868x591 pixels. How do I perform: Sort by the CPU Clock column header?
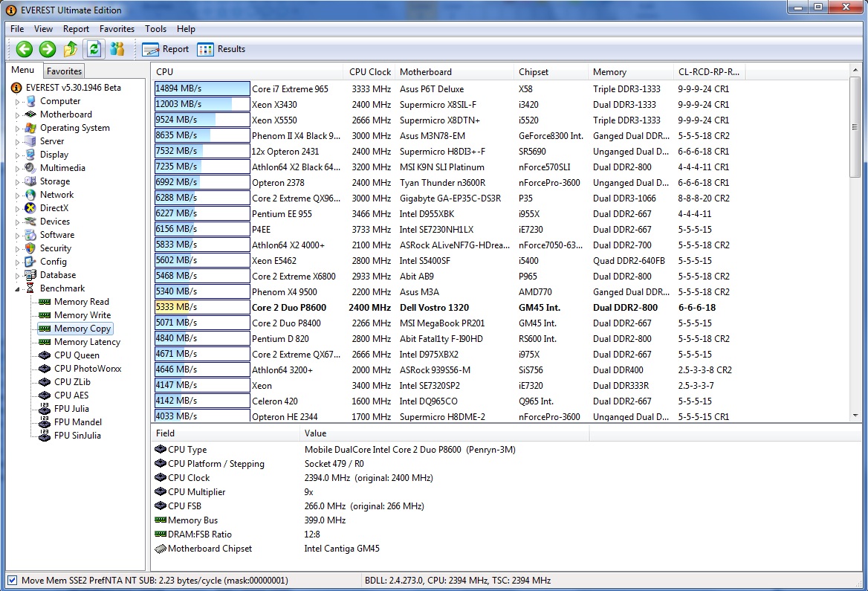tap(370, 72)
